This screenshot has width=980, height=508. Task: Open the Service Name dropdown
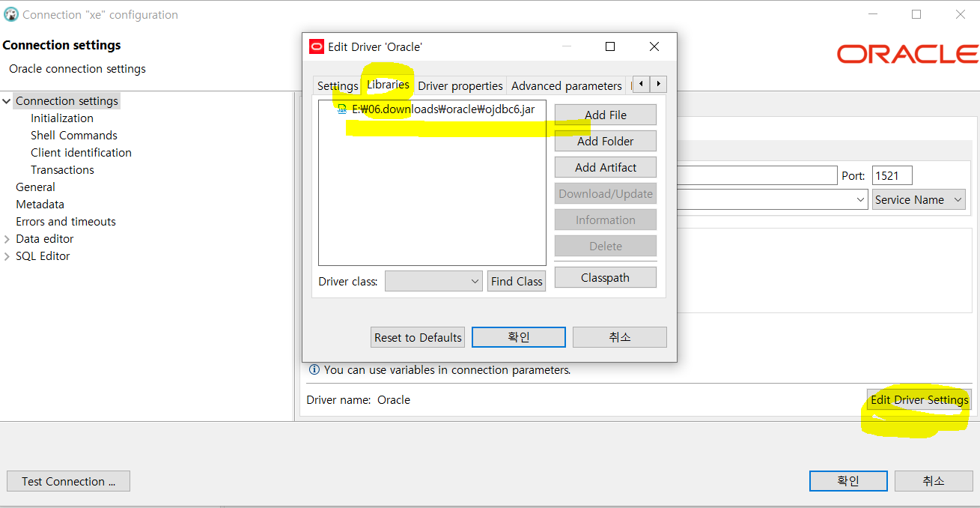919,199
